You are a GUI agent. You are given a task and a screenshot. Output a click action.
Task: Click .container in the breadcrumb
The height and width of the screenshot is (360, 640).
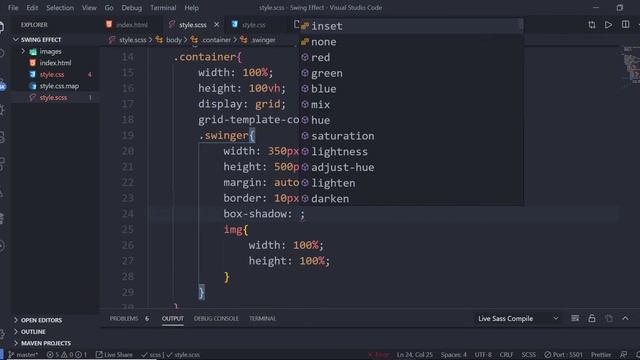[x=216, y=40]
